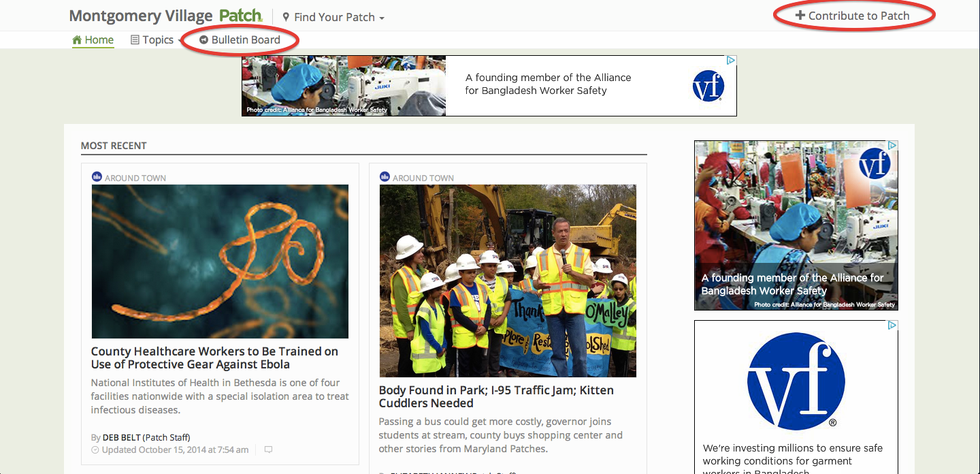Open the Ebola protective gear article headline
This screenshot has width=980, height=474.
(214, 358)
